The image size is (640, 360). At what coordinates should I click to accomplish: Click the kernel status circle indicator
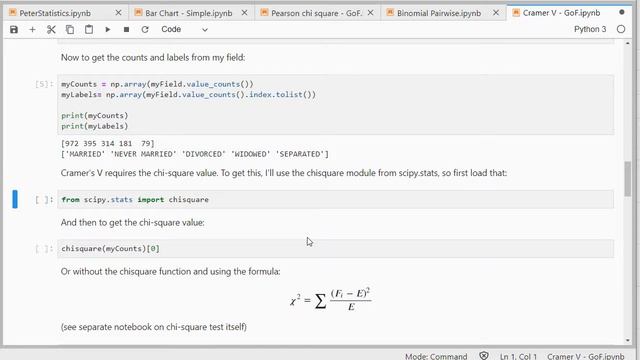point(621,29)
